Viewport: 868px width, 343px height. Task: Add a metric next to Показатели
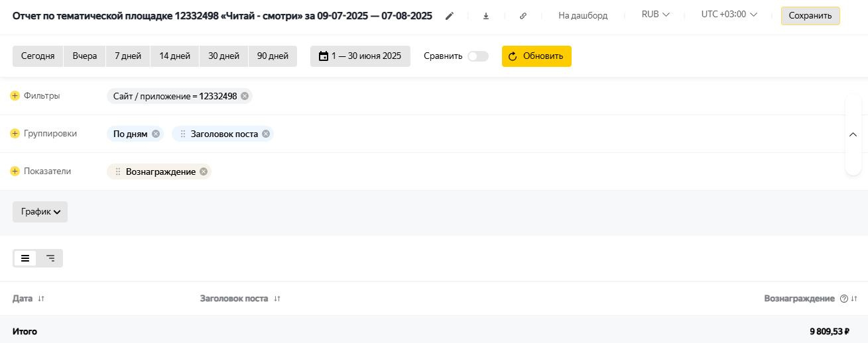pos(15,171)
